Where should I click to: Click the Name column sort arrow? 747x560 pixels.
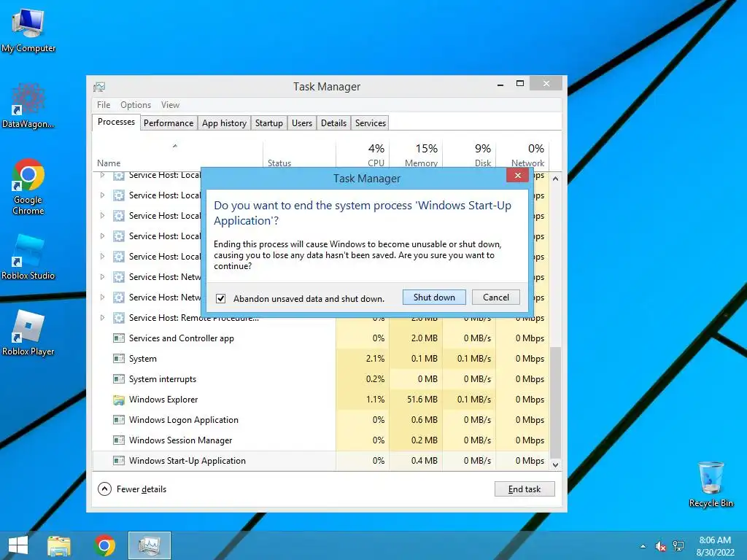coord(175,146)
